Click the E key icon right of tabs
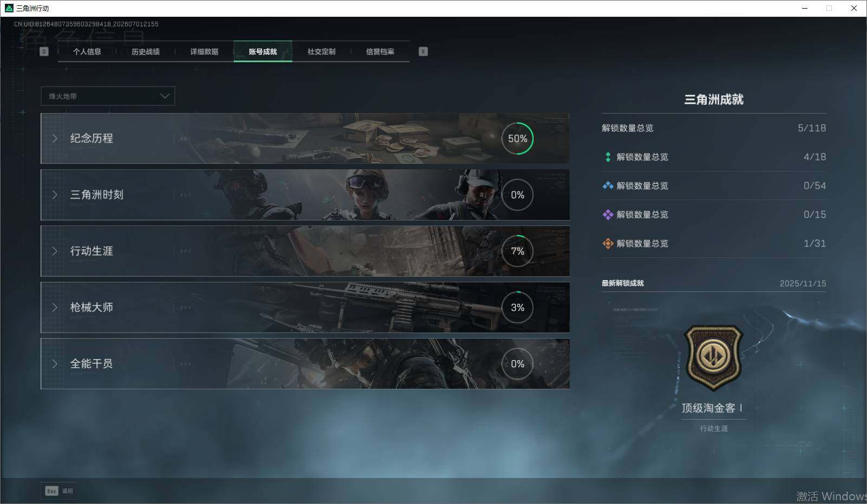Screen dimensions: 867x504 coord(423,51)
